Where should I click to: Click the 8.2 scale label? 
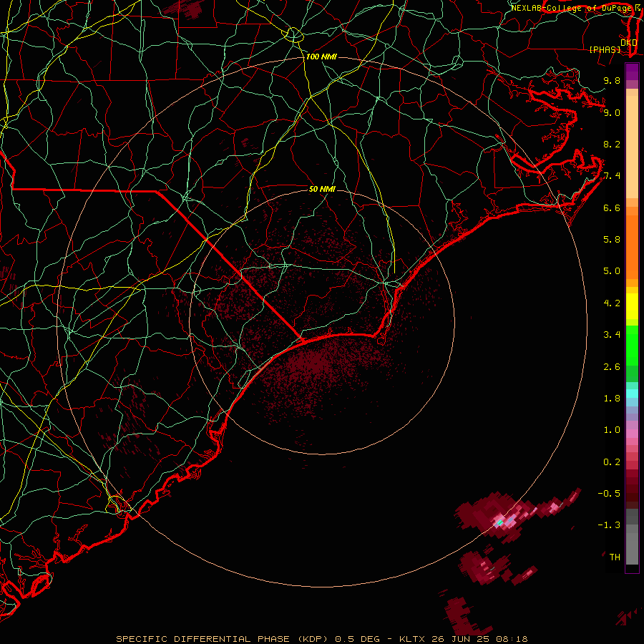[x=612, y=145]
